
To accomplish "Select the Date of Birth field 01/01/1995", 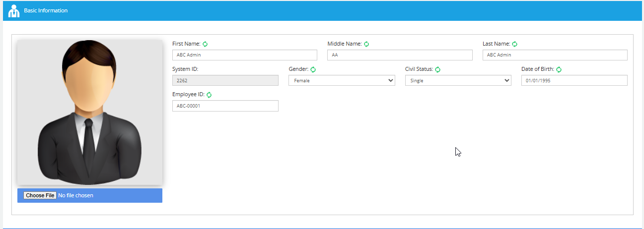I will pyautogui.click(x=574, y=80).
